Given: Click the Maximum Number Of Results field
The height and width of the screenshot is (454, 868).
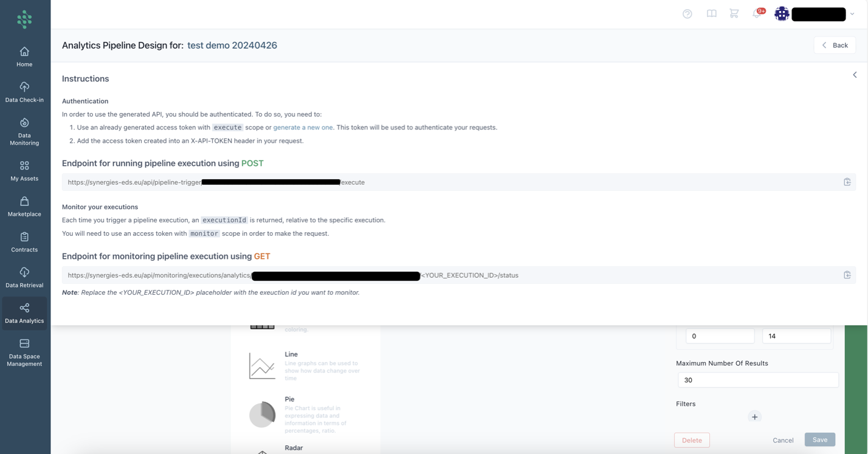Looking at the screenshot, I should point(757,380).
